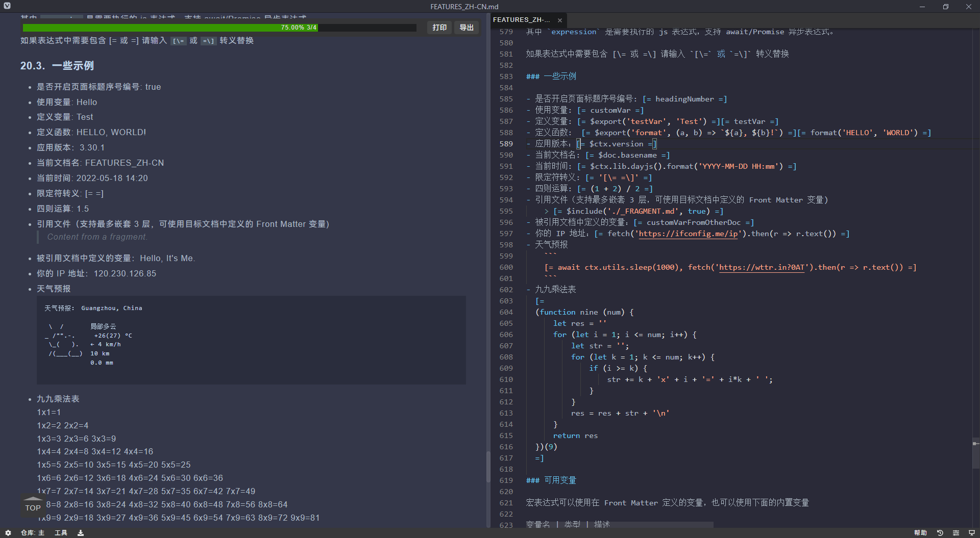Screen dimensions: 980x538
Task: Click the editor line with $include('./_FRAGMENT.md', true)
Action: pyautogui.click(x=634, y=211)
